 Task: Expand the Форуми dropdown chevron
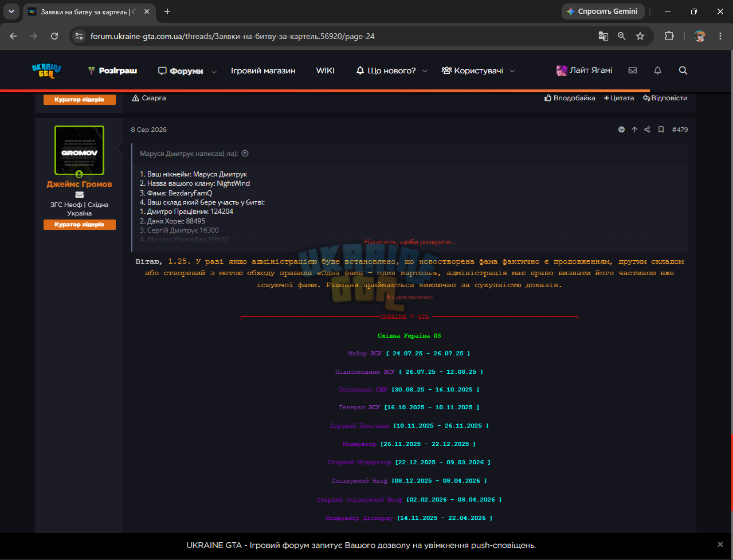point(214,72)
